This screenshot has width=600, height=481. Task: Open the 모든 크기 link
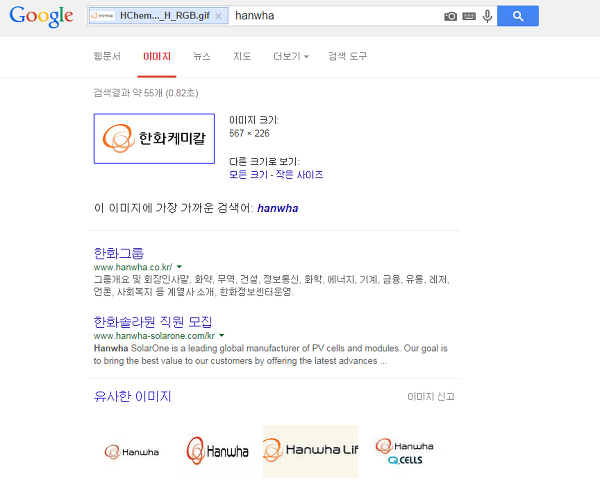[x=248, y=174]
